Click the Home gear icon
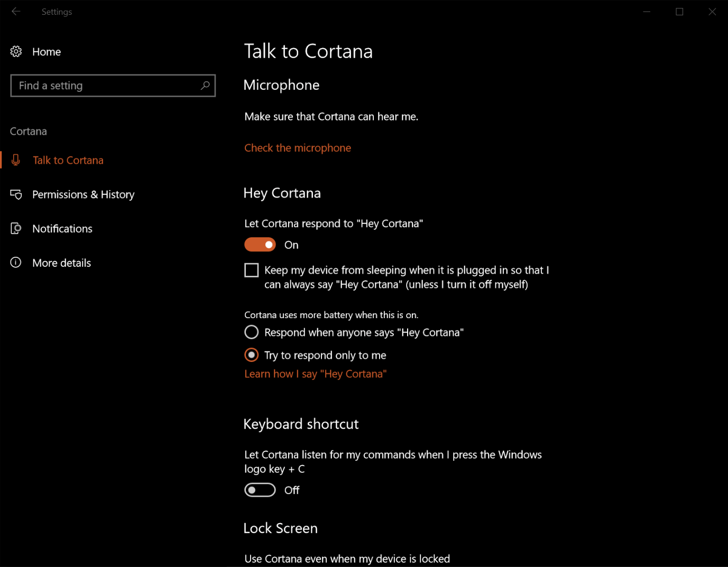 tap(16, 51)
